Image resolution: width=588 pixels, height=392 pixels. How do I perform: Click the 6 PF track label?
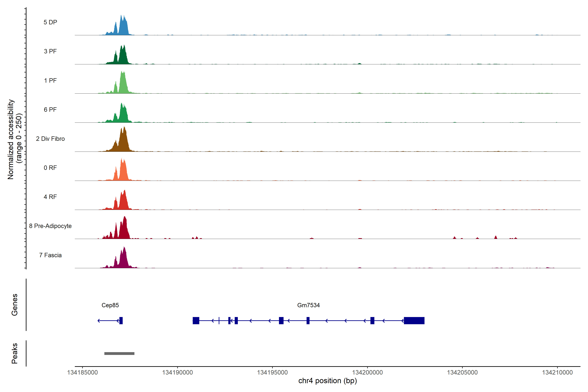point(50,109)
